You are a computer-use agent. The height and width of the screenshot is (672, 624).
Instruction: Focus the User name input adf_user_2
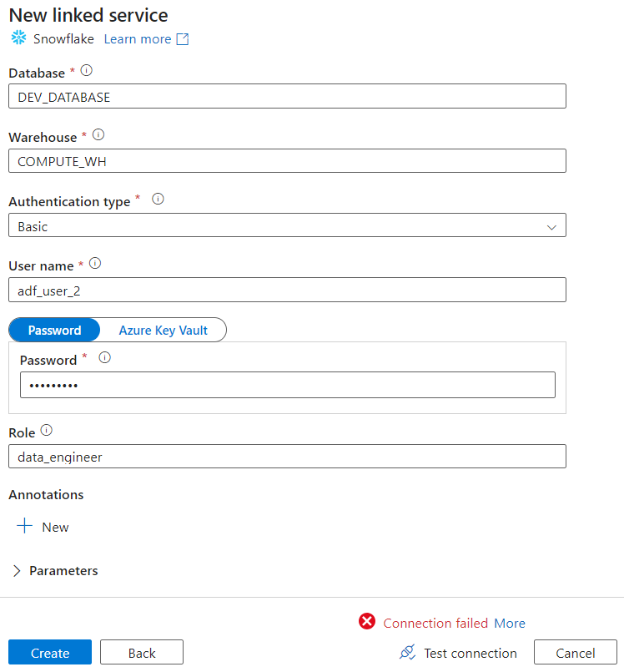pos(287,290)
